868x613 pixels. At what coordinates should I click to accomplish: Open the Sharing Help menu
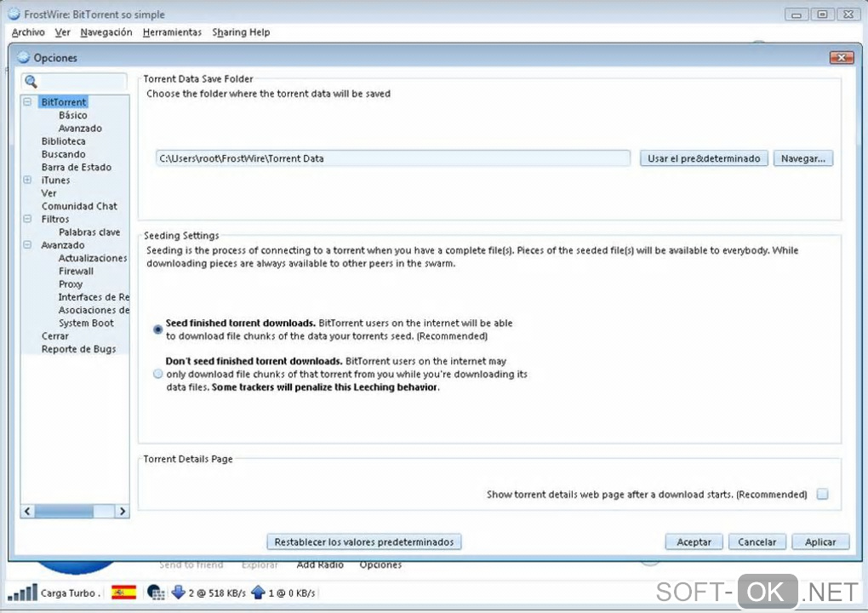tap(241, 32)
